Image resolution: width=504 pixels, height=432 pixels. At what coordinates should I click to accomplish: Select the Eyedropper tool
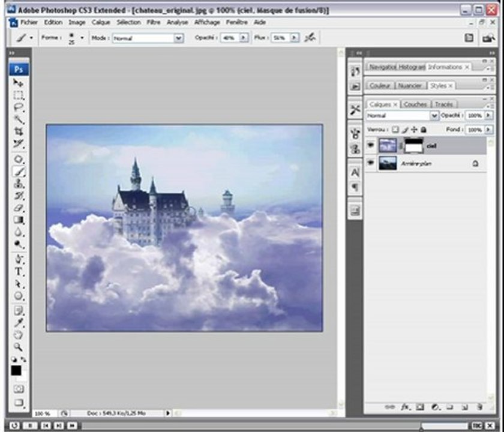[x=19, y=323]
